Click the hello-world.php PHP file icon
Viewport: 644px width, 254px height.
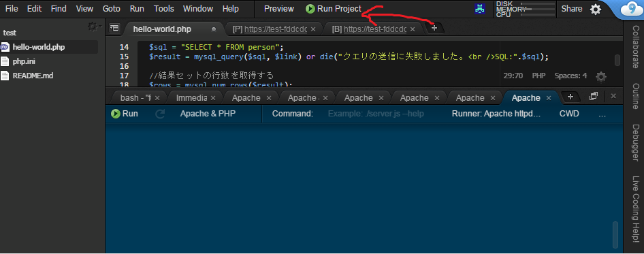pos(5,47)
